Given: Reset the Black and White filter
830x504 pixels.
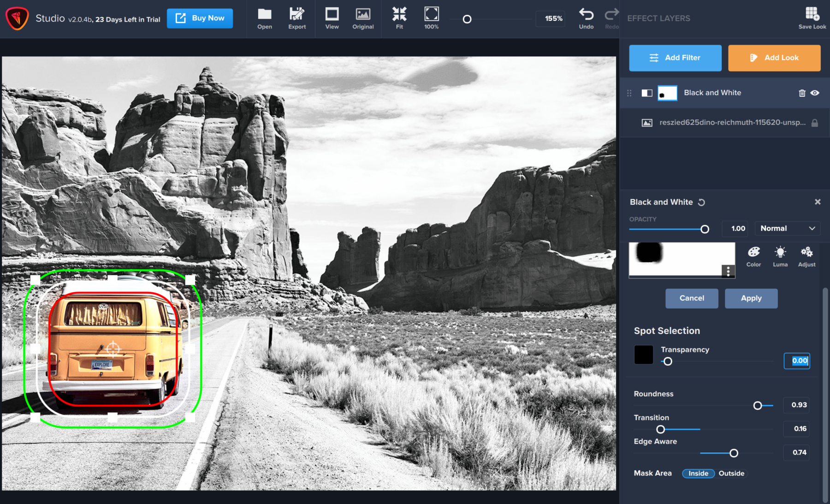Looking at the screenshot, I should (701, 202).
